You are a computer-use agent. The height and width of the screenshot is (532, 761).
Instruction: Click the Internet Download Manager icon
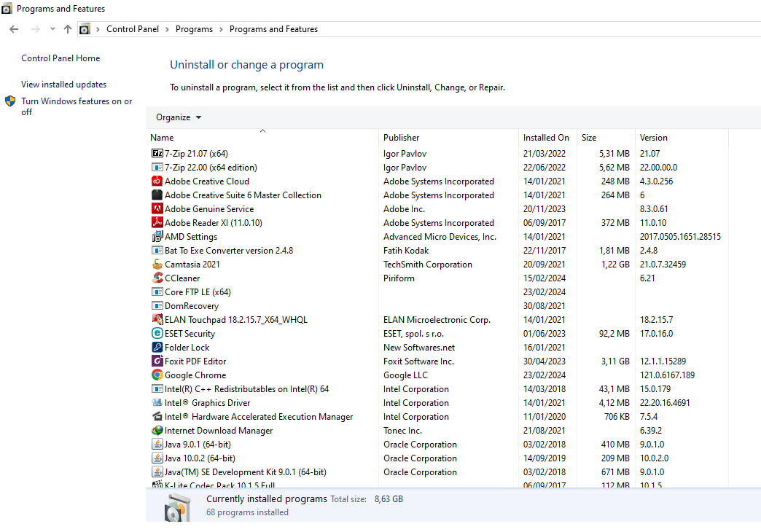[157, 431]
